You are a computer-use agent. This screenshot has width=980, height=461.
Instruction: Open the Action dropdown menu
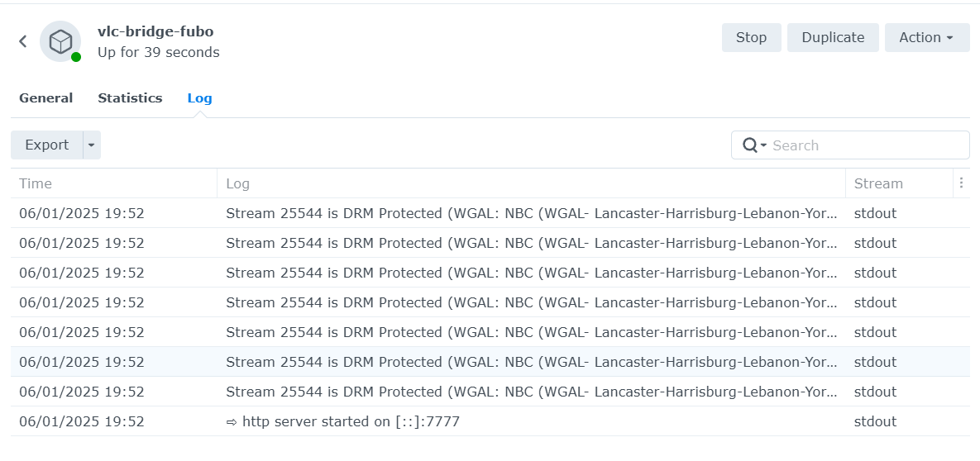pos(926,38)
